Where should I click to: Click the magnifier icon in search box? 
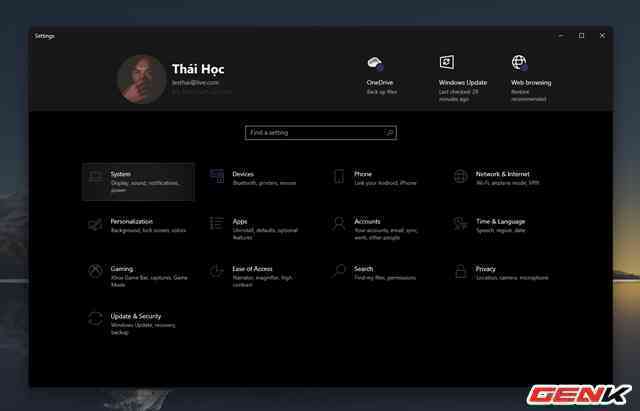(389, 133)
